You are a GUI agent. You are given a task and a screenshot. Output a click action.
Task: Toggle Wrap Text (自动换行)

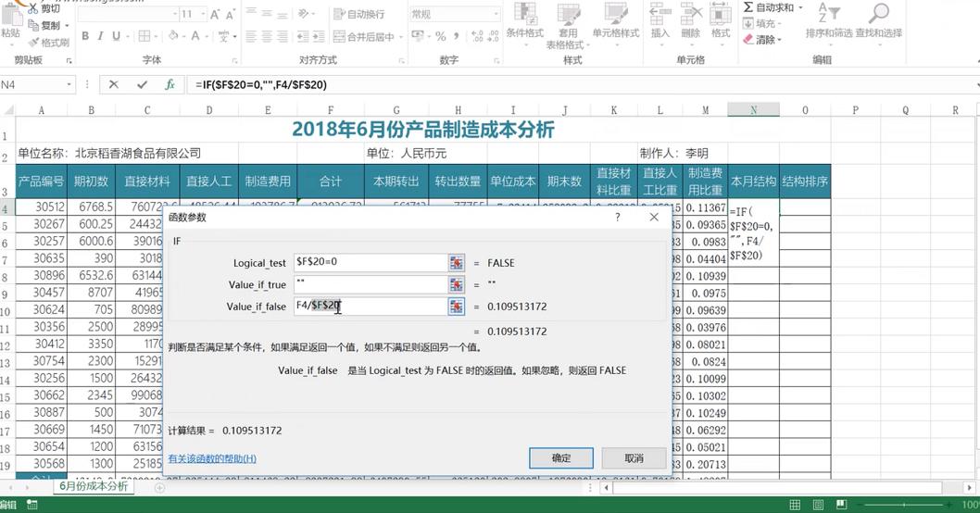click(x=358, y=14)
